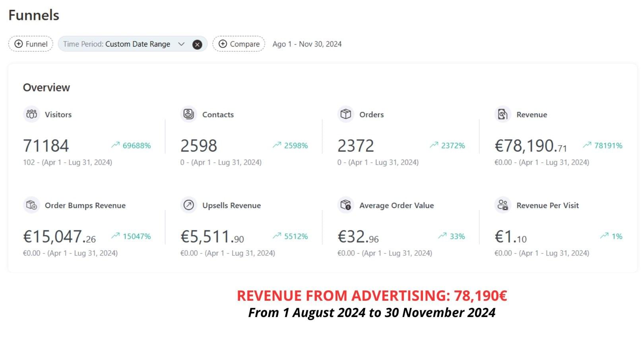Click the Ago 1 - Nov 30, 2024 date text

pos(307,44)
